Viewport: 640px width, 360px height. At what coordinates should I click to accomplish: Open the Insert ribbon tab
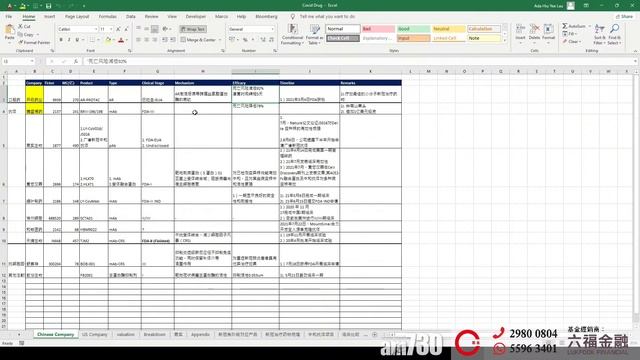click(x=49, y=17)
